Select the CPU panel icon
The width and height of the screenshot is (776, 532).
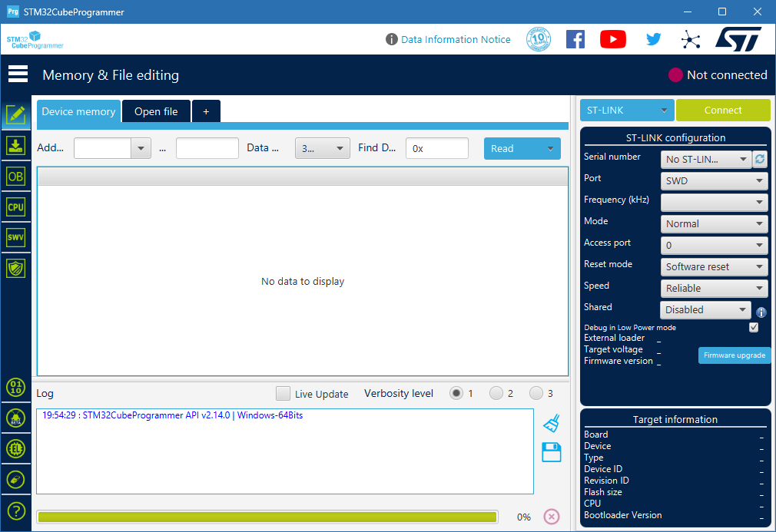click(x=16, y=206)
